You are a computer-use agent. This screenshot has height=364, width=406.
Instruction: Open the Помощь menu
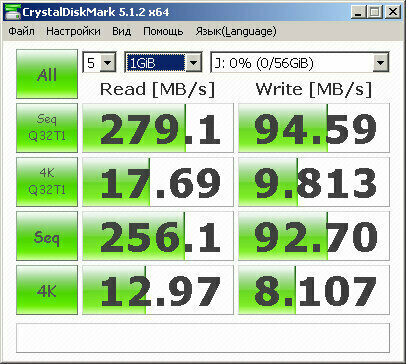[163, 31]
